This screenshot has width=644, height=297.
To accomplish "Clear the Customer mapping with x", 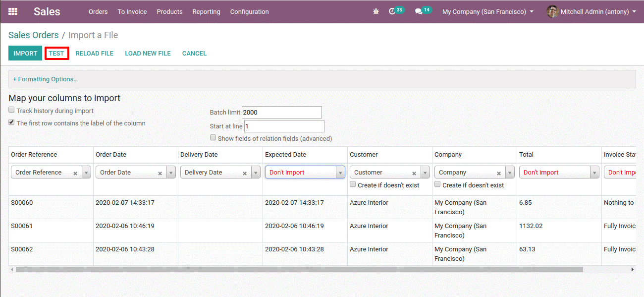I will pos(414,173).
